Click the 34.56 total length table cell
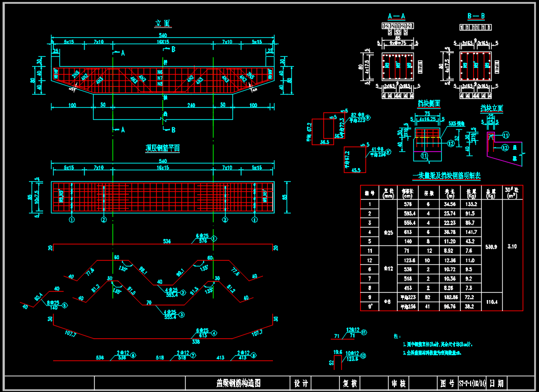 click(x=450, y=204)
